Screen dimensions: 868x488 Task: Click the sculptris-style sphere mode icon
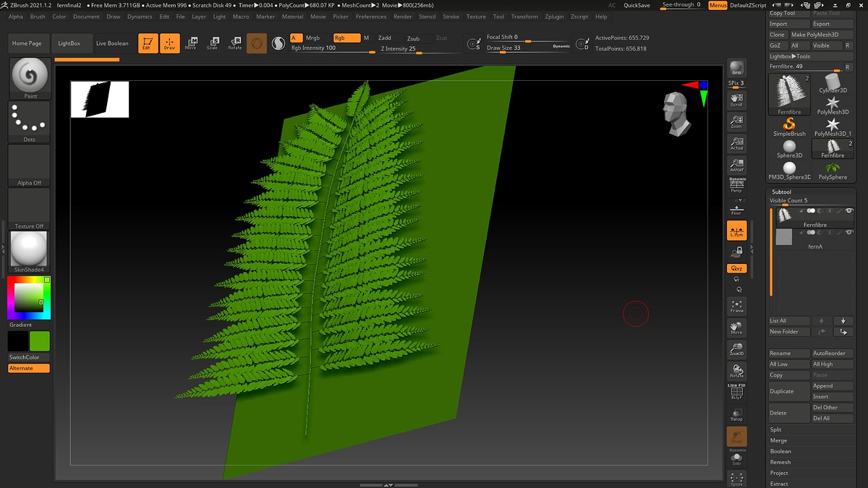(x=278, y=43)
